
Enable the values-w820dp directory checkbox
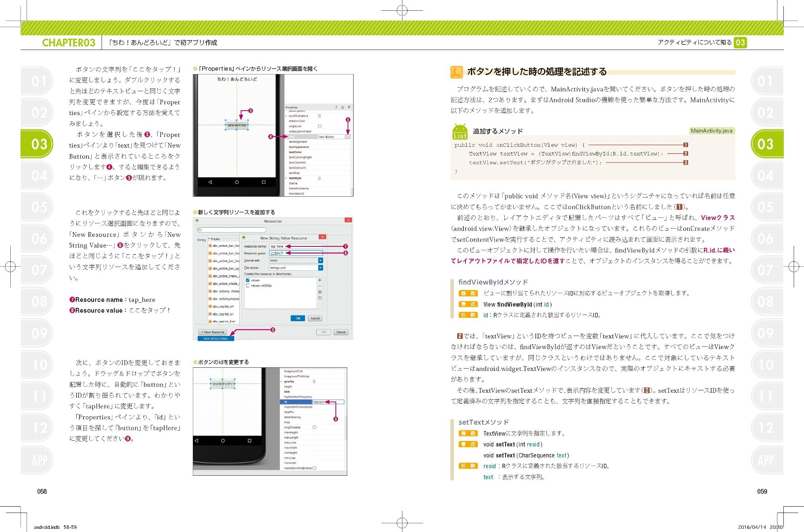[x=248, y=286]
